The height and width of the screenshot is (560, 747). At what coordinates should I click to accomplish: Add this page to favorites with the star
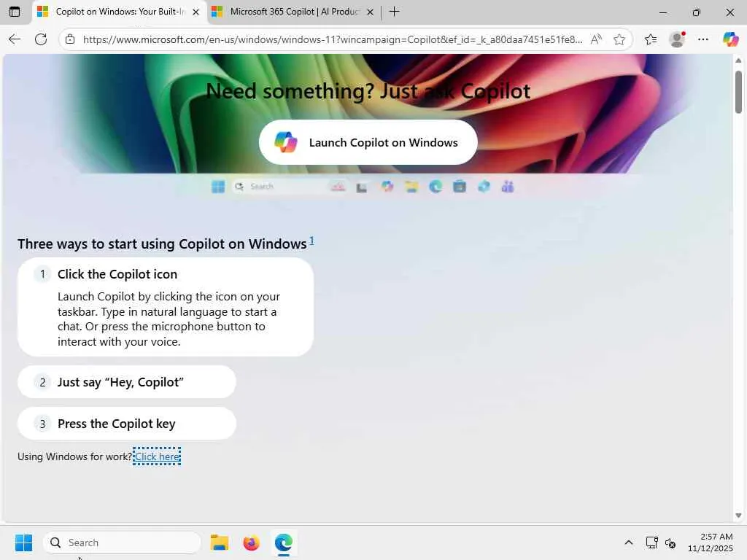tap(619, 39)
